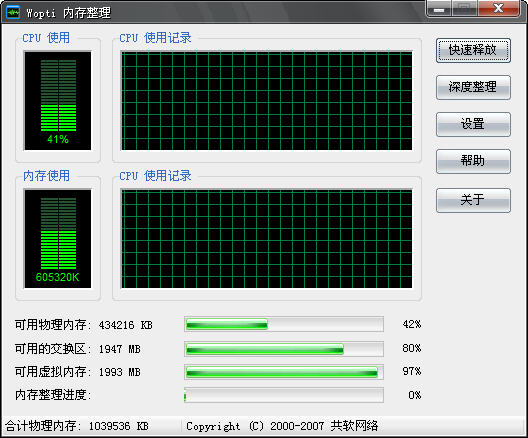
Task: Click the 可用的交换区 progress bar
Action: coord(284,349)
